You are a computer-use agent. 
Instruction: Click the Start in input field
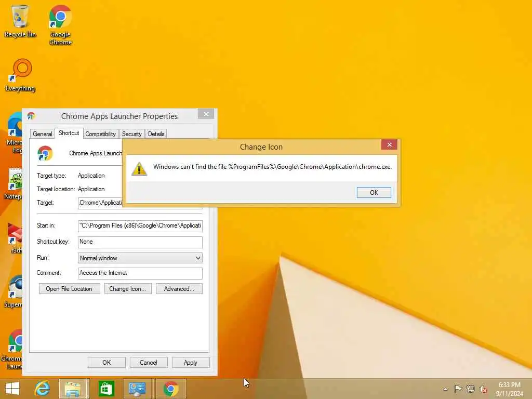[140, 225]
